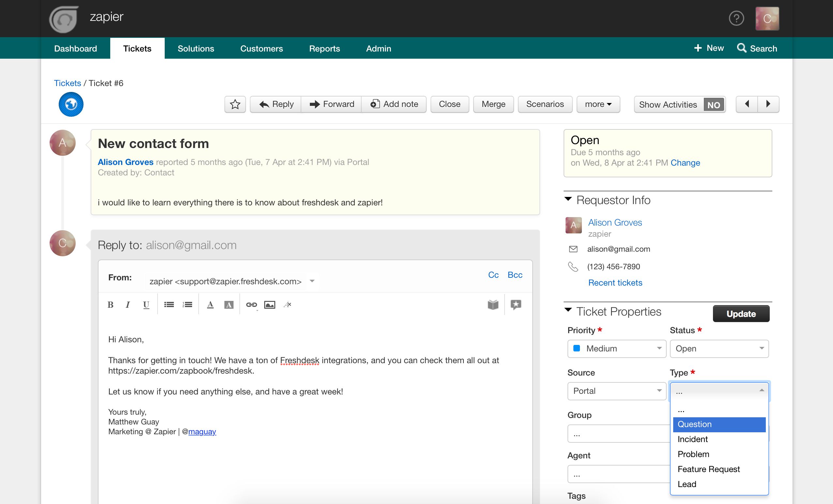Collapse the Requestor Info section
The image size is (833, 504).
coord(568,199)
